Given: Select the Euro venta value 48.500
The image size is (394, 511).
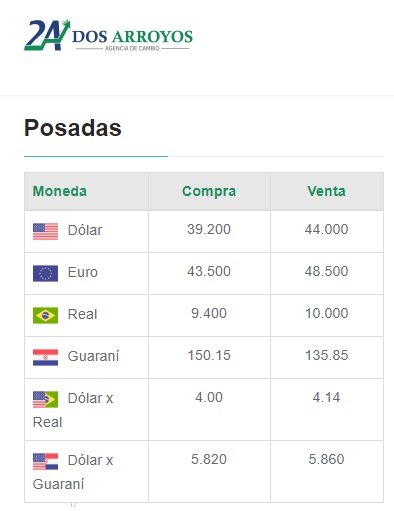Looking at the screenshot, I should 326,271.
